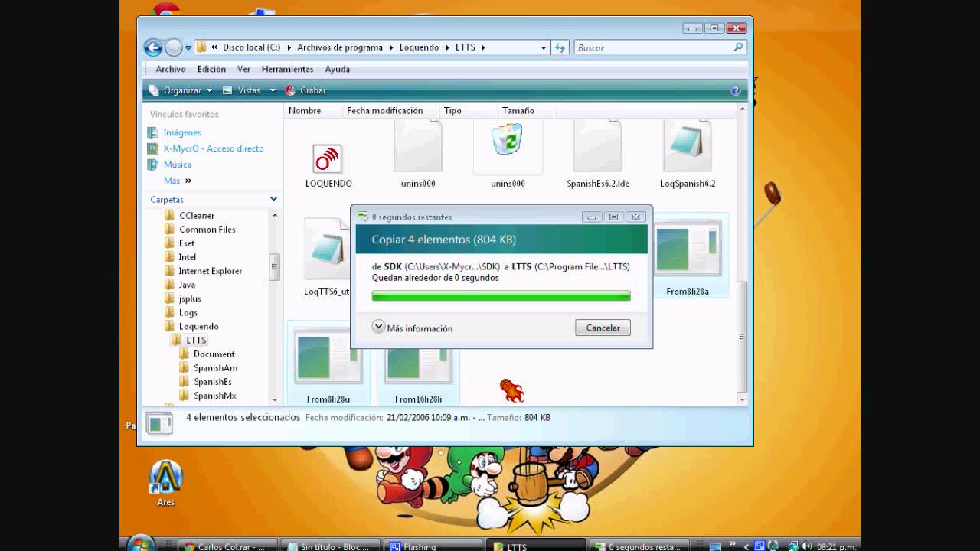The image size is (980, 551).
Task: Sort by the Tamaño column header
Action: [518, 111]
